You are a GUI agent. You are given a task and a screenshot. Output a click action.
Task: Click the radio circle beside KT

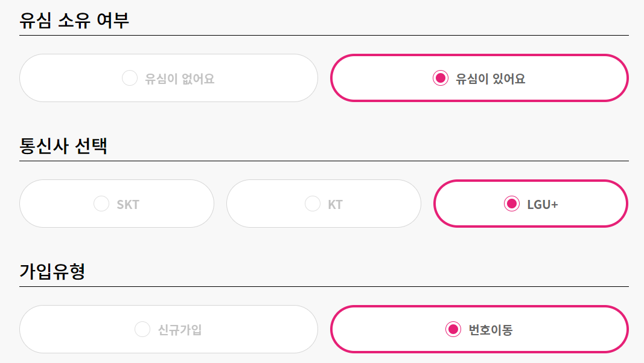point(311,204)
